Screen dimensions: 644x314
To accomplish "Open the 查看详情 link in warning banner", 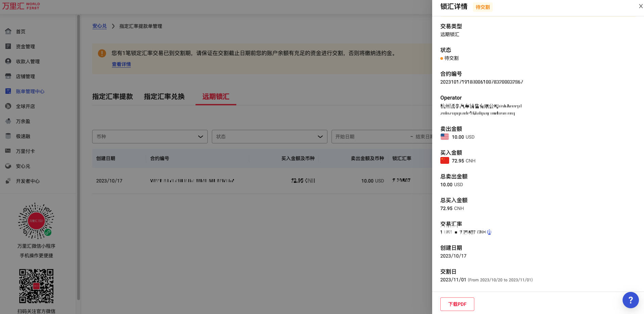I will 121,64.
